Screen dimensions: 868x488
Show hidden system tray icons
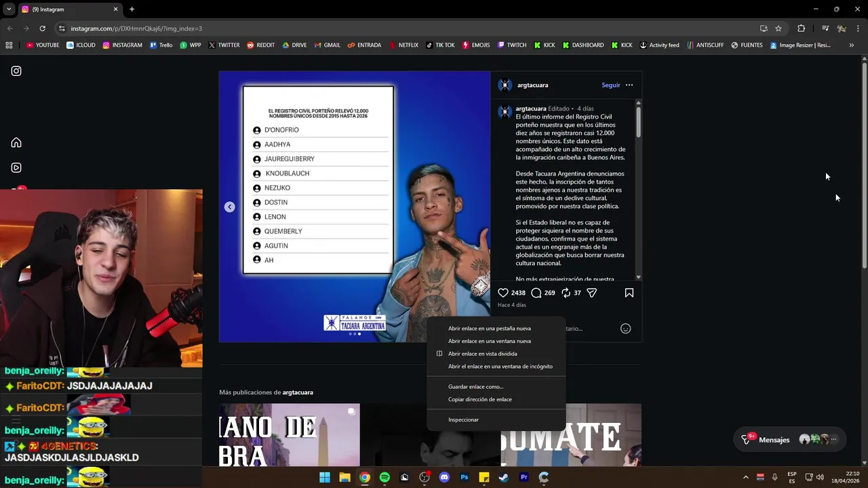pos(745,477)
